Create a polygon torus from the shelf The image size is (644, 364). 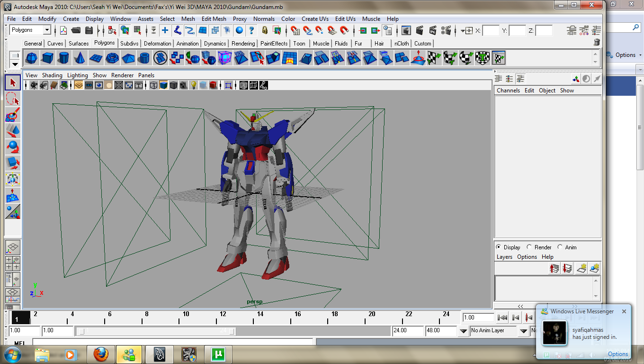click(x=112, y=58)
